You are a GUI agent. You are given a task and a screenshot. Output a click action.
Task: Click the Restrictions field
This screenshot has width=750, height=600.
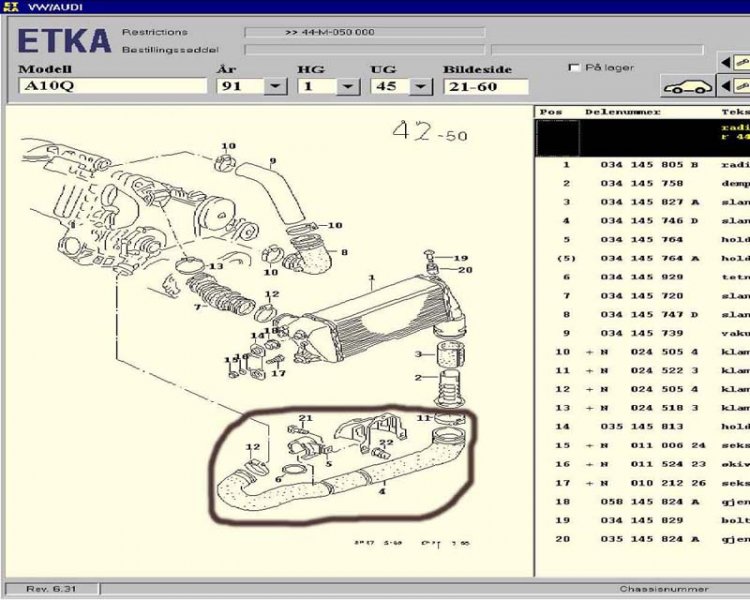364,32
